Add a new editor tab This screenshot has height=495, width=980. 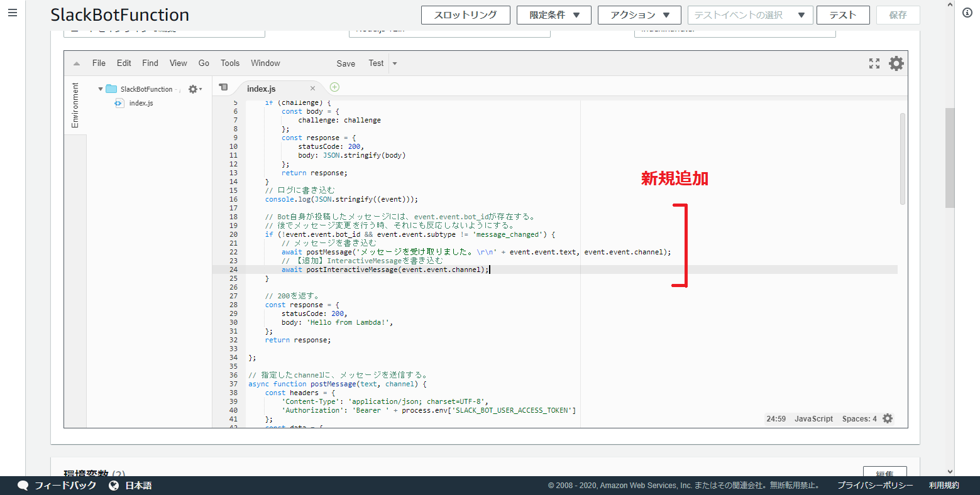click(x=334, y=87)
